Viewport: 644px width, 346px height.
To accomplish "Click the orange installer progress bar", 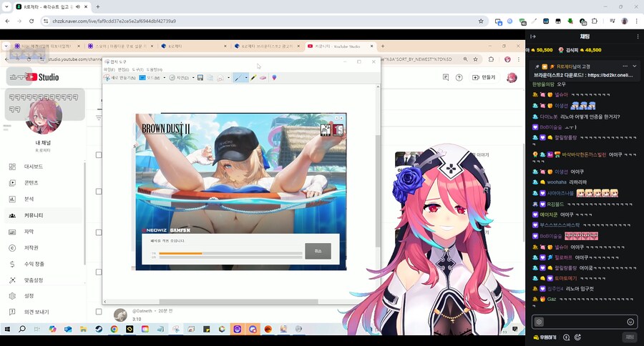I will point(230,254).
